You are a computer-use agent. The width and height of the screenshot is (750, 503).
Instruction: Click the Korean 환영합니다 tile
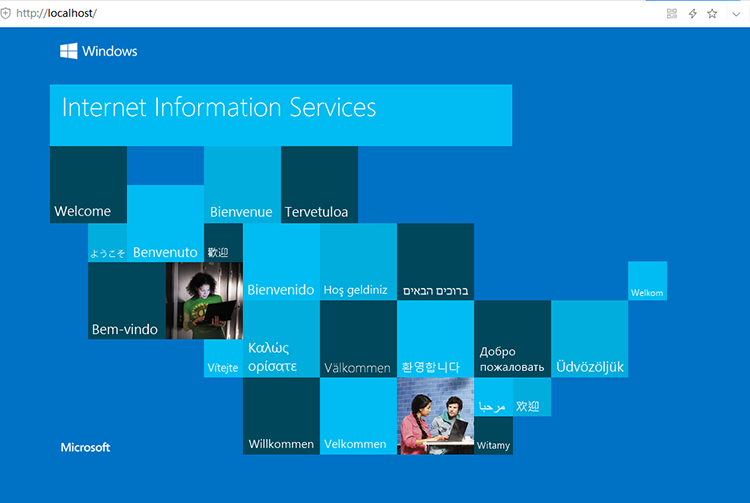pos(435,339)
